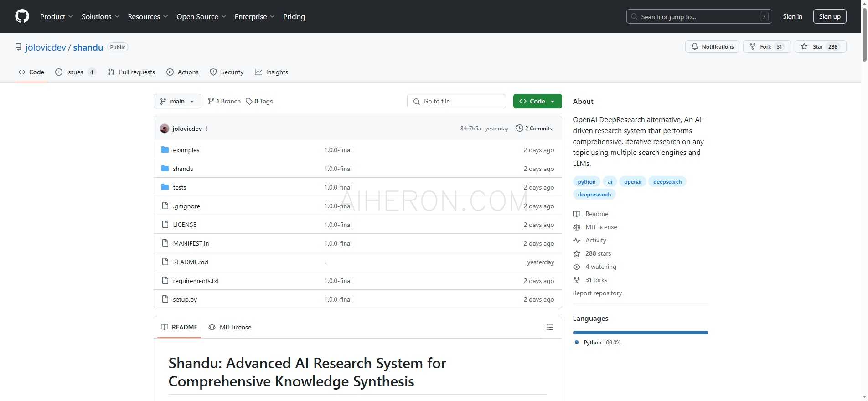Screen dimensions: 868x401
Task: Open the 1.0.0-final commit message for examples
Action: pos(338,150)
